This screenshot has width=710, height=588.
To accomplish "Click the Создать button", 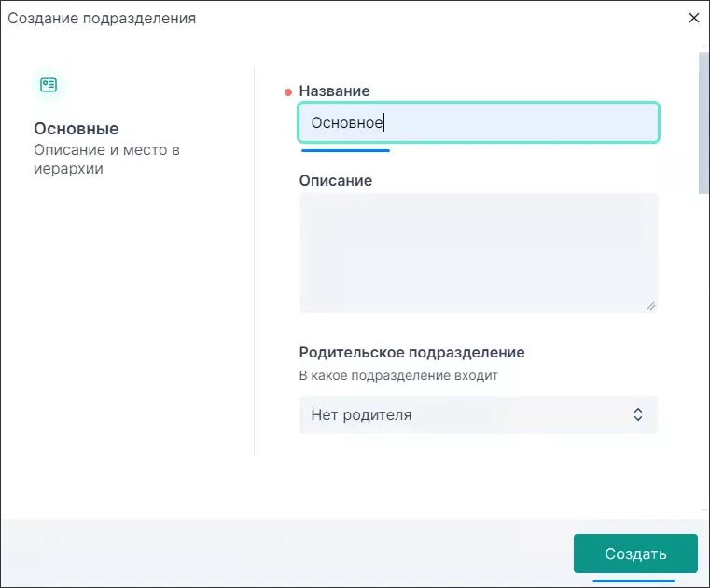I will [635, 553].
